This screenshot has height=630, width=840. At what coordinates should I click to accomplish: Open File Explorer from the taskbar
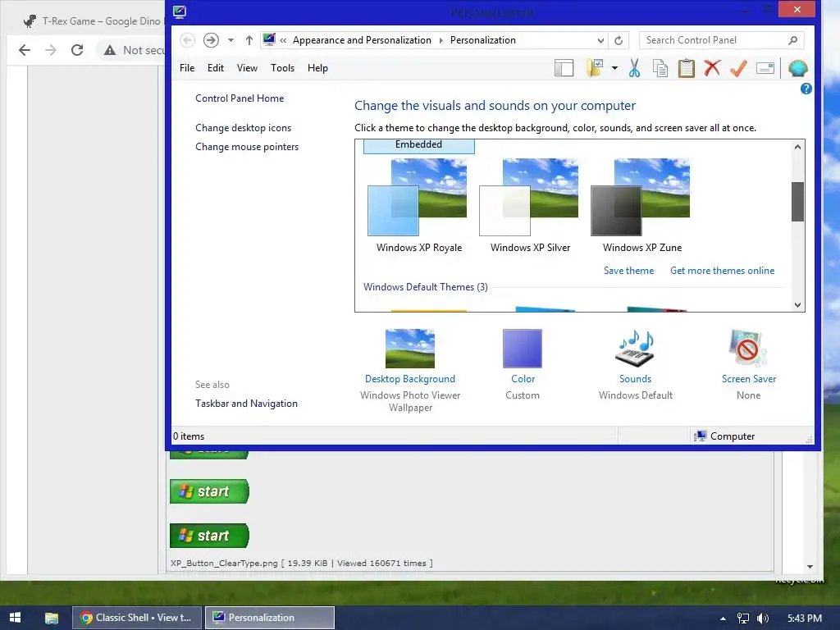52,618
